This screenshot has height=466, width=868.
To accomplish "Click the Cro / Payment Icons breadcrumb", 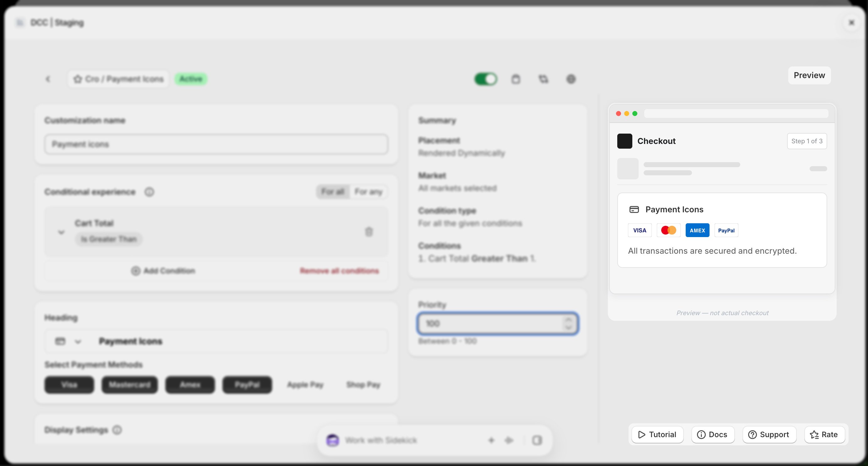I will pyautogui.click(x=118, y=79).
